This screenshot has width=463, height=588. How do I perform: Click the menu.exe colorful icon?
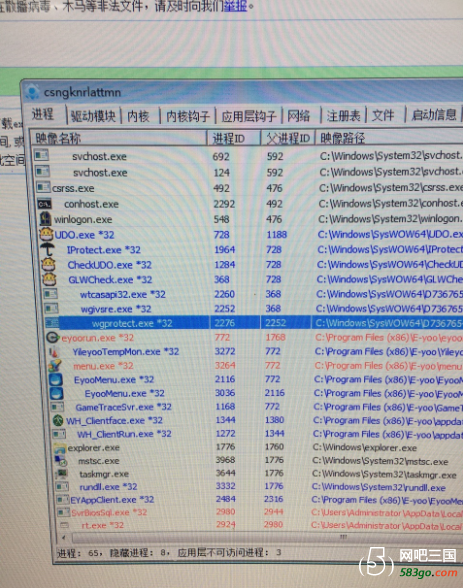click(x=55, y=365)
